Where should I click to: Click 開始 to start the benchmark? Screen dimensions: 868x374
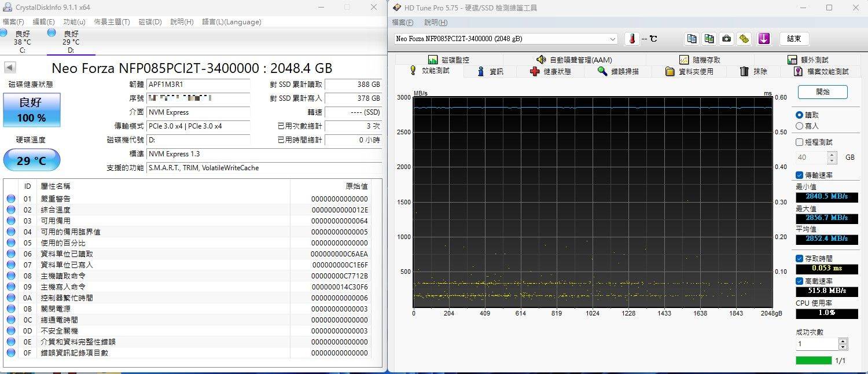pyautogui.click(x=822, y=91)
